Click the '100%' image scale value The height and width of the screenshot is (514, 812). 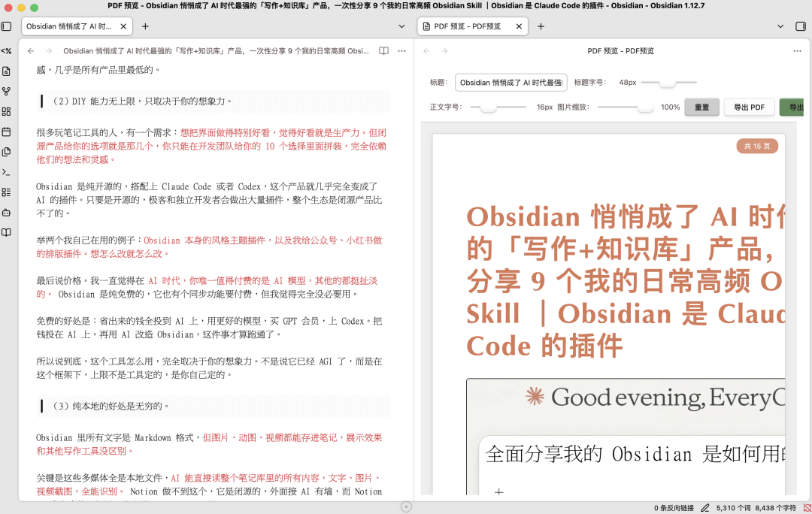[x=670, y=107]
